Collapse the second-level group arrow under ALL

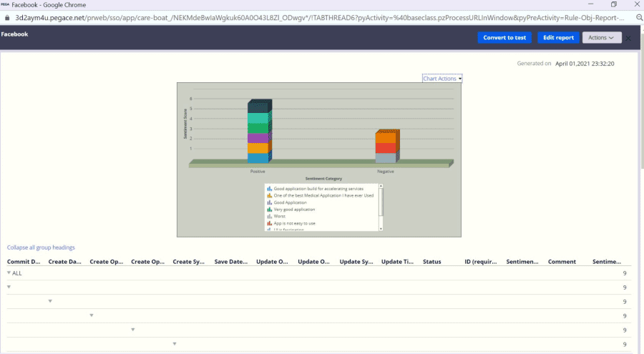tap(9, 287)
